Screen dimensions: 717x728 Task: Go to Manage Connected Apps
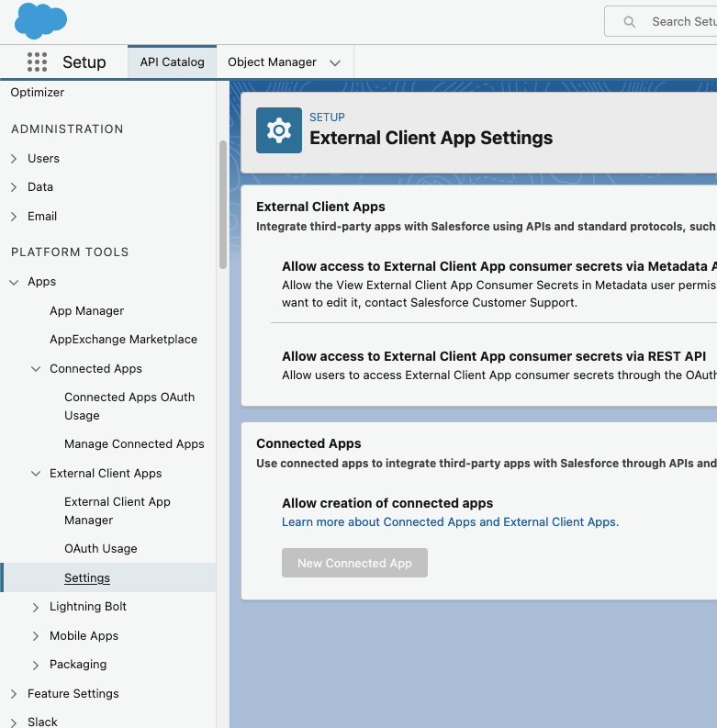pyautogui.click(x=134, y=444)
